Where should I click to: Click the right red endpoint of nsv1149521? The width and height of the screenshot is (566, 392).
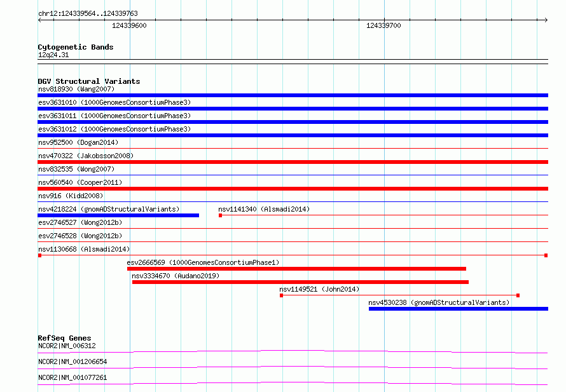[518, 295]
